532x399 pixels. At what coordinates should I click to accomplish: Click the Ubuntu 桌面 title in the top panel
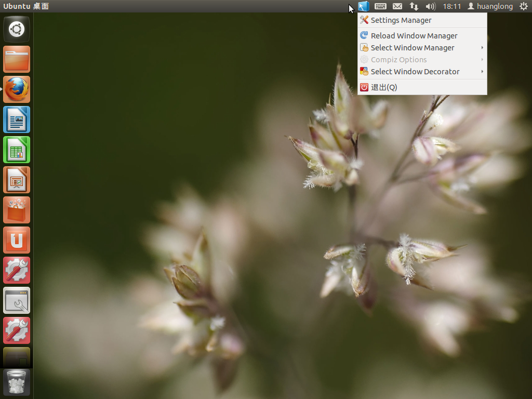(26, 6)
